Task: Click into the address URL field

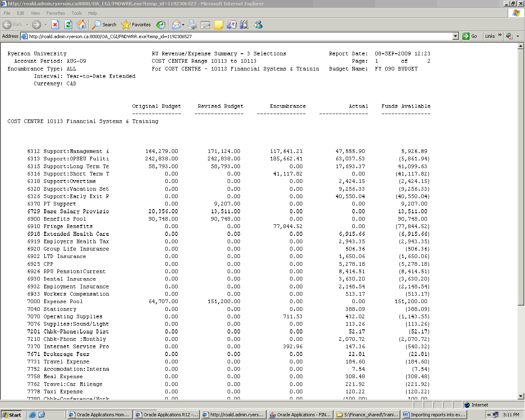Action: click(x=238, y=36)
